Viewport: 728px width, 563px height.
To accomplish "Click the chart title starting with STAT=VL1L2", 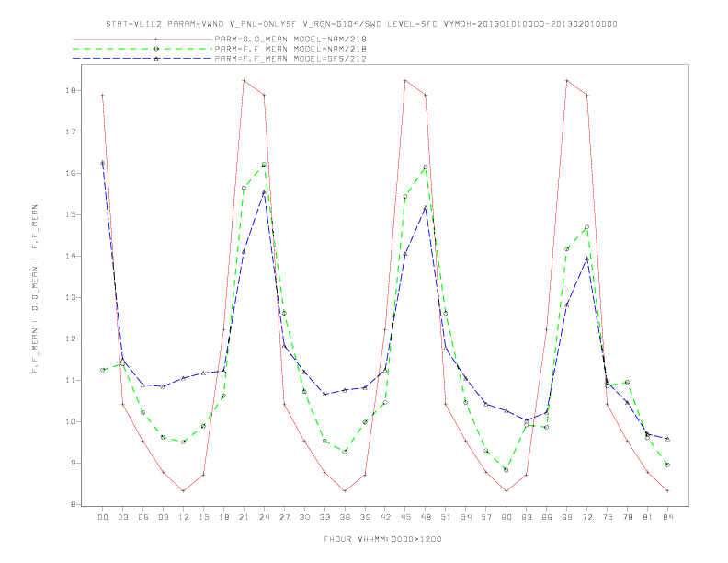I will [x=361, y=24].
